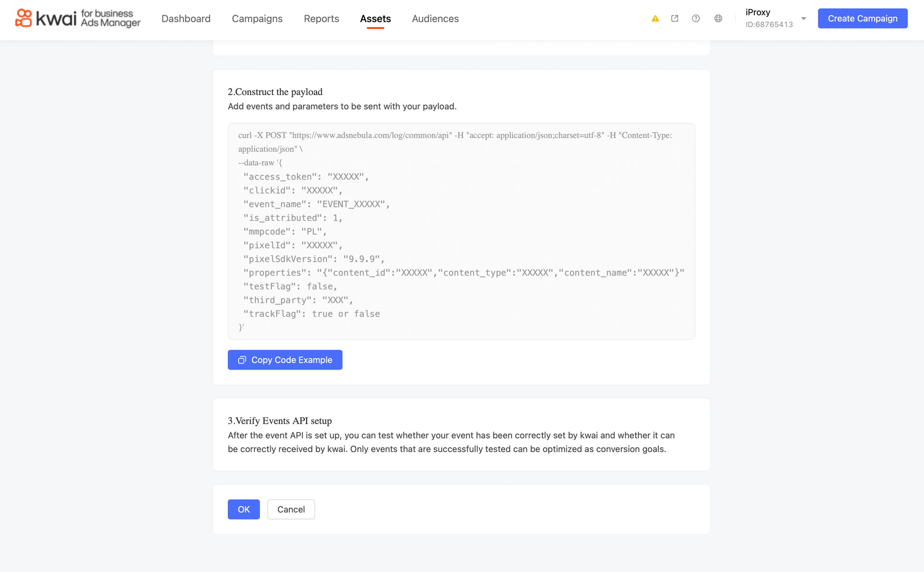924x572 pixels.
Task: Click the iProxy account name
Action: (758, 12)
